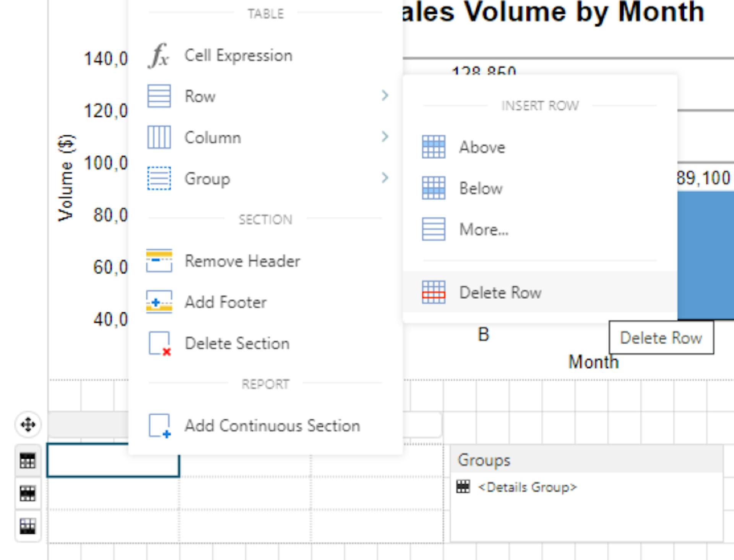Screen dimensions: 734x560
Task: Expand the Group submenu arrow
Action: tap(385, 178)
